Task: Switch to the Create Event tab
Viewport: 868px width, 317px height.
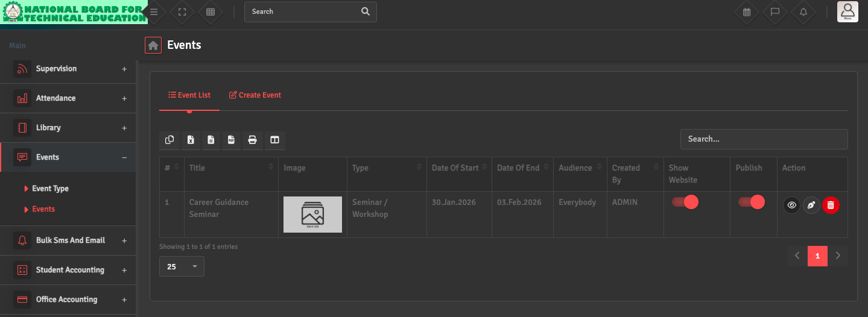Action: point(255,95)
